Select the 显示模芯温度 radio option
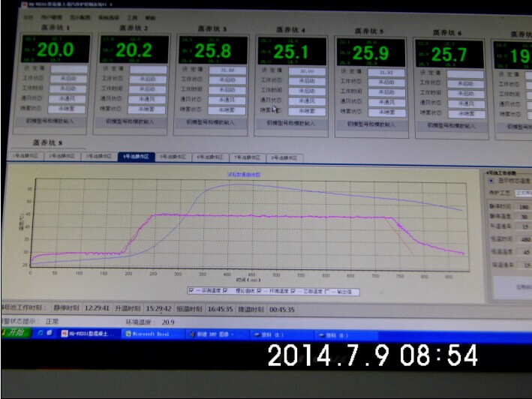The width and height of the screenshot is (532, 399). click(491, 181)
